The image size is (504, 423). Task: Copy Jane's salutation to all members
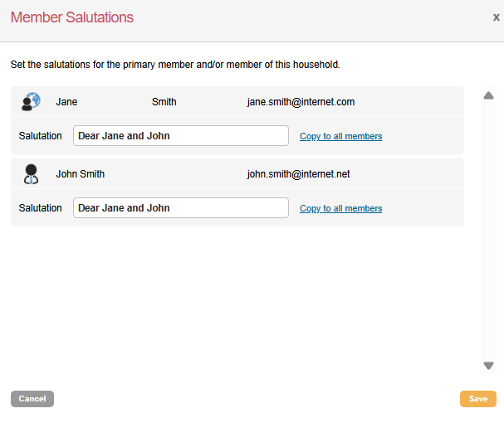pyautogui.click(x=340, y=136)
